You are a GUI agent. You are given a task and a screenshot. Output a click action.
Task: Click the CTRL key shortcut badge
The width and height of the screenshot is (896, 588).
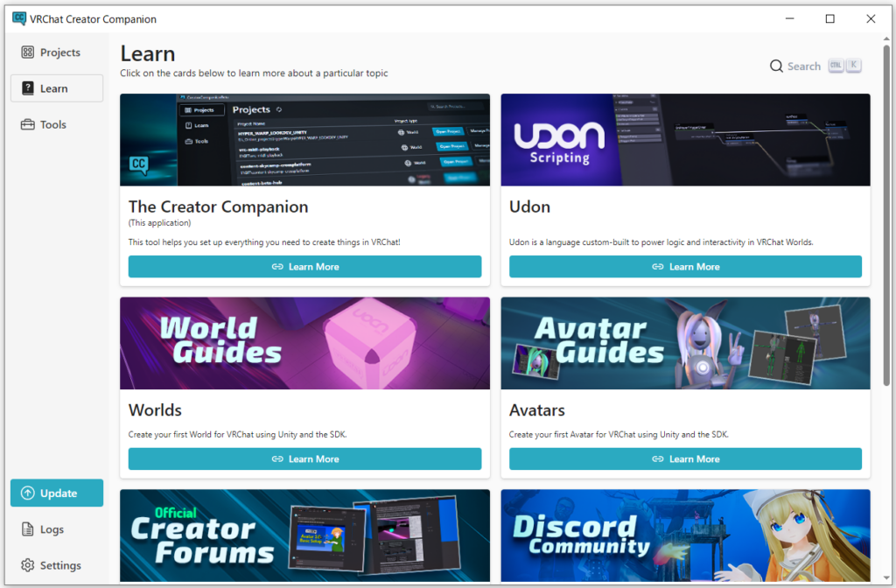836,65
